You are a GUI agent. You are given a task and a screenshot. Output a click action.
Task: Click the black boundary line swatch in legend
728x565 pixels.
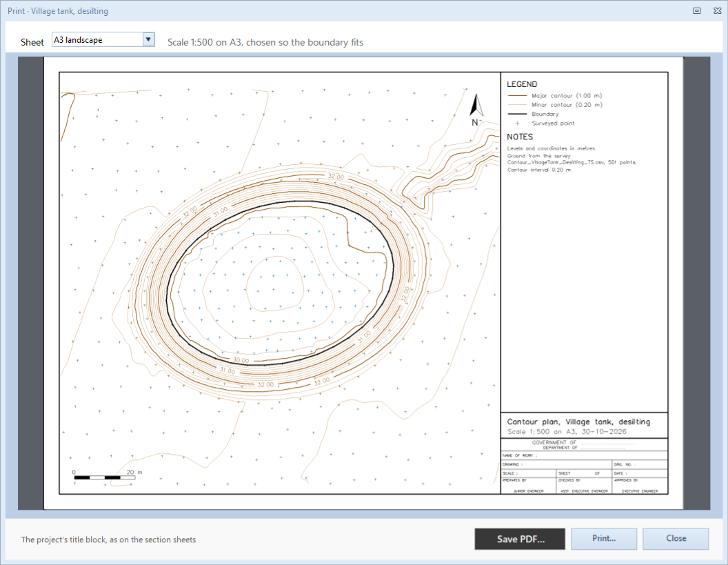point(517,114)
